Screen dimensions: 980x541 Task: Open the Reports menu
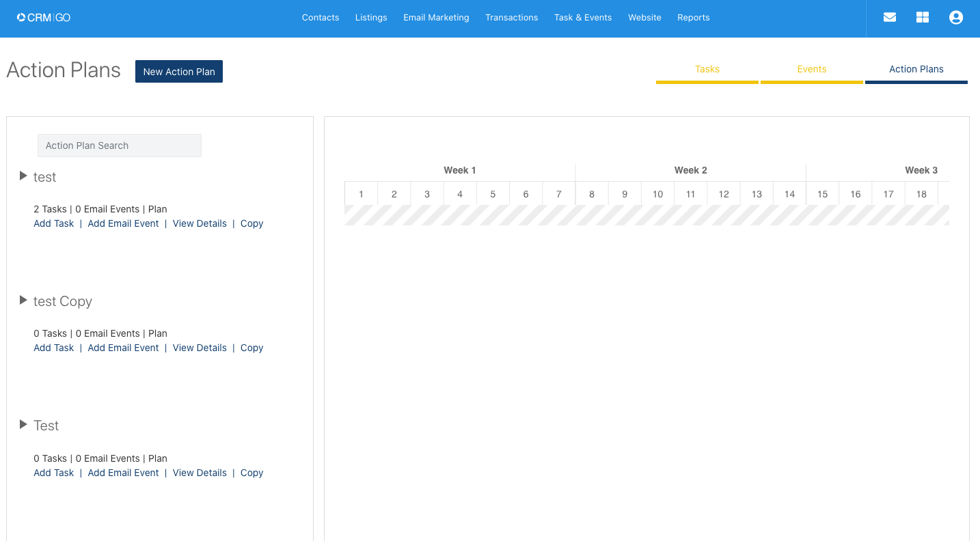click(x=693, y=17)
